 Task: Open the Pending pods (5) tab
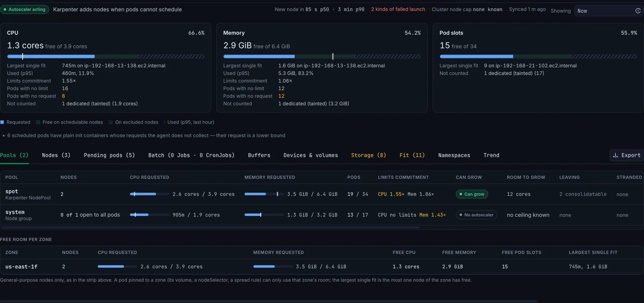[x=109, y=155]
